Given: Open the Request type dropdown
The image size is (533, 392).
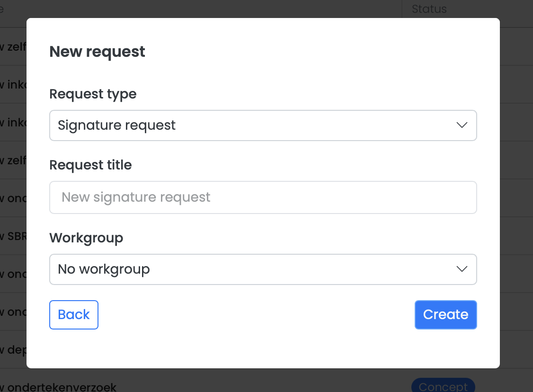Looking at the screenshot, I should tap(263, 125).
